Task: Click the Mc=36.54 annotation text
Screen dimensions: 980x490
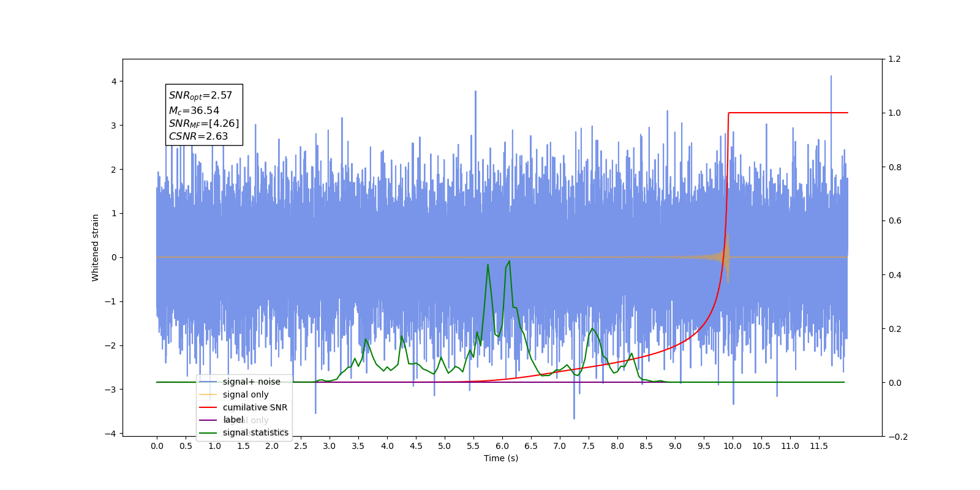Action: point(194,111)
